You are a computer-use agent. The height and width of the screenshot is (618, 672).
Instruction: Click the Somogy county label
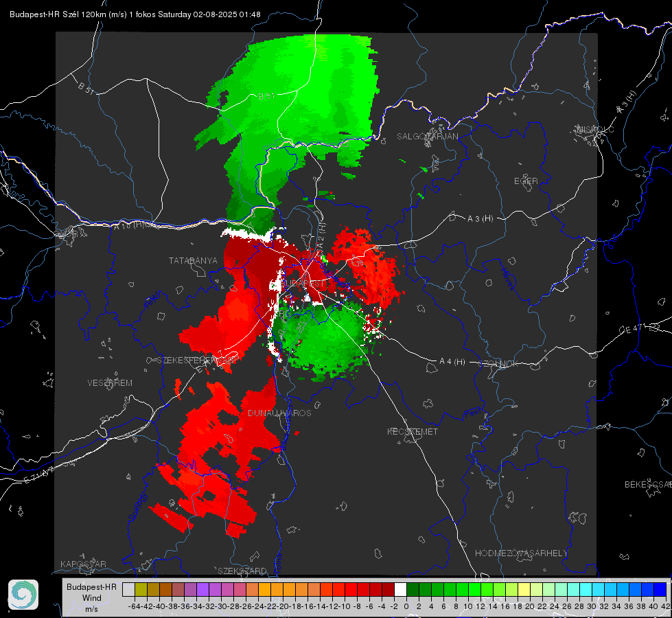(138, 507)
